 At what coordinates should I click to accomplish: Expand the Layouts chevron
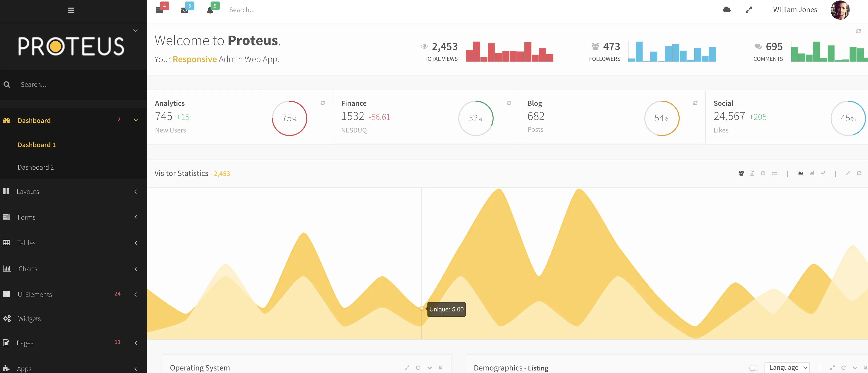click(x=136, y=191)
